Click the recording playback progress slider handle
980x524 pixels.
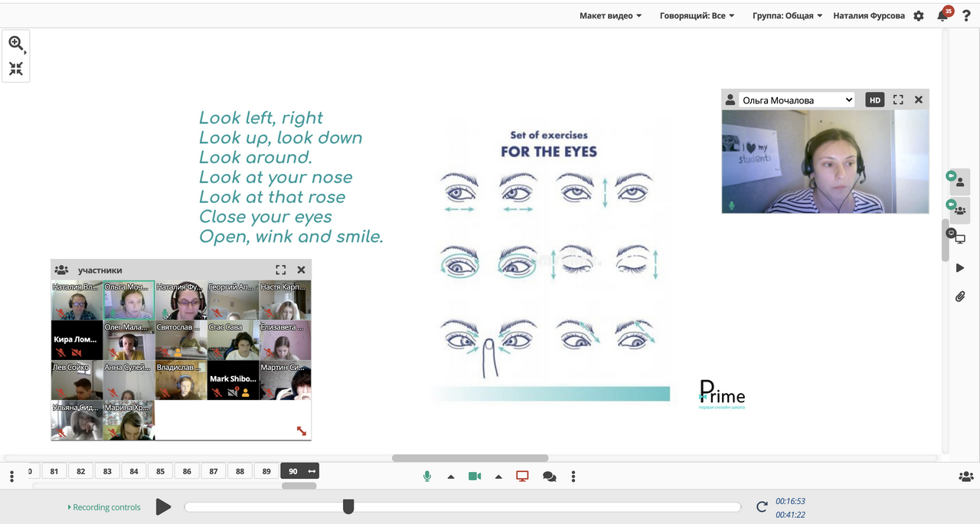click(348, 506)
